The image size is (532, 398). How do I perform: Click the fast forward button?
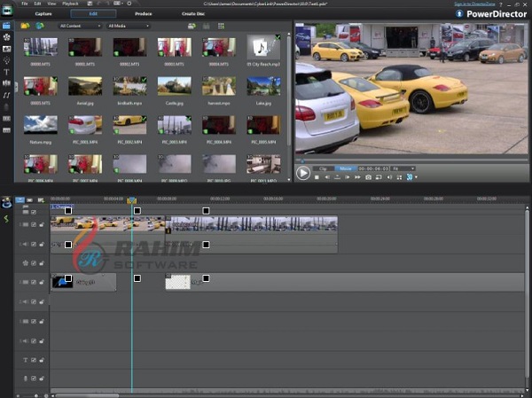[x=356, y=177]
